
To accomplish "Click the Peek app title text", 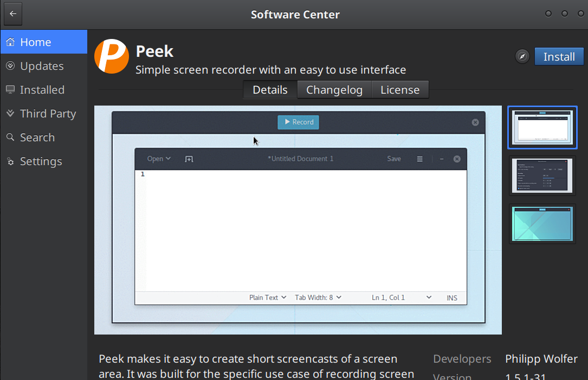I will pos(154,51).
